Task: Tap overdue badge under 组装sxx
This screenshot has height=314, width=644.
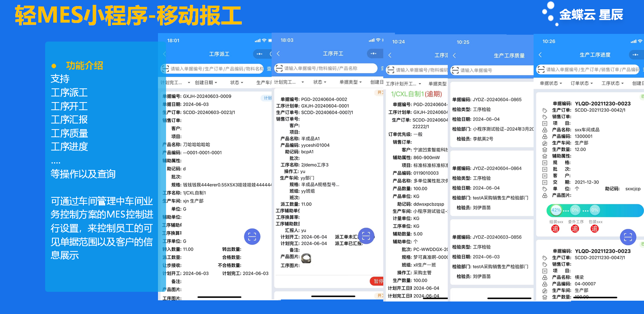Action: coord(555,229)
